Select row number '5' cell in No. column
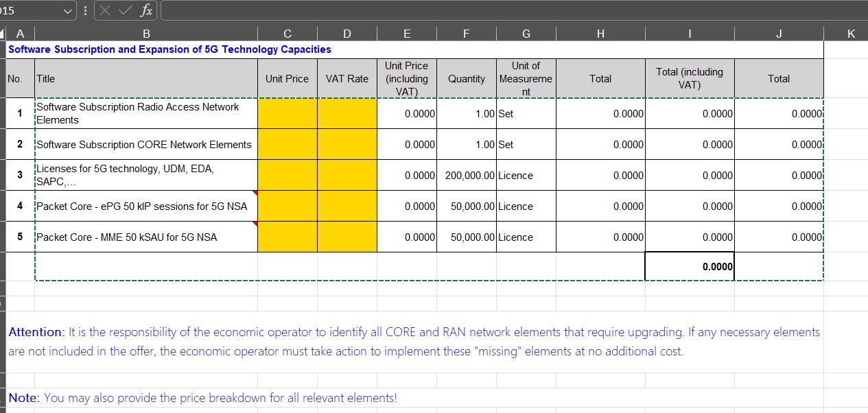 [20, 237]
